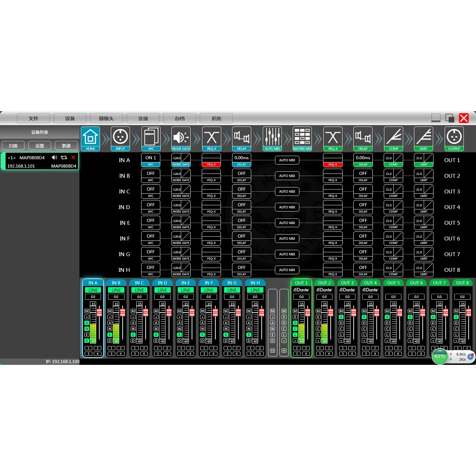Toggle the green E button on IN C strip
The image size is (476, 476).
point(133,335)
